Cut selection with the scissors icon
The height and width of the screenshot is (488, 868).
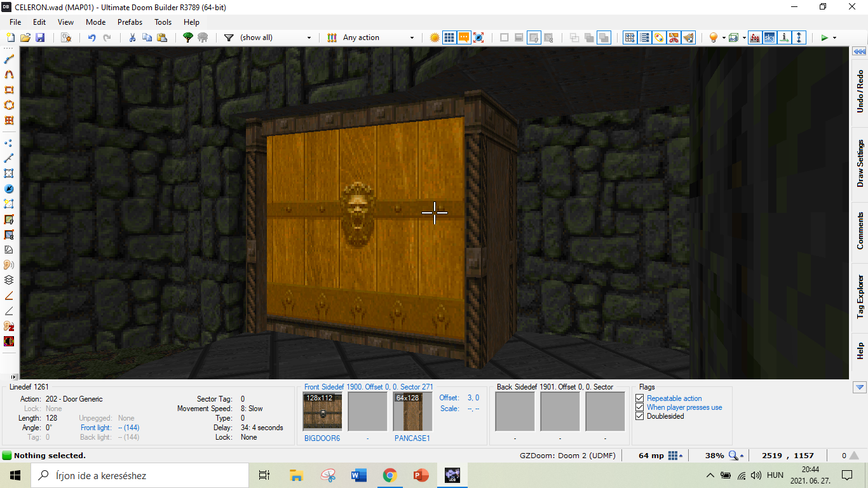132,37
